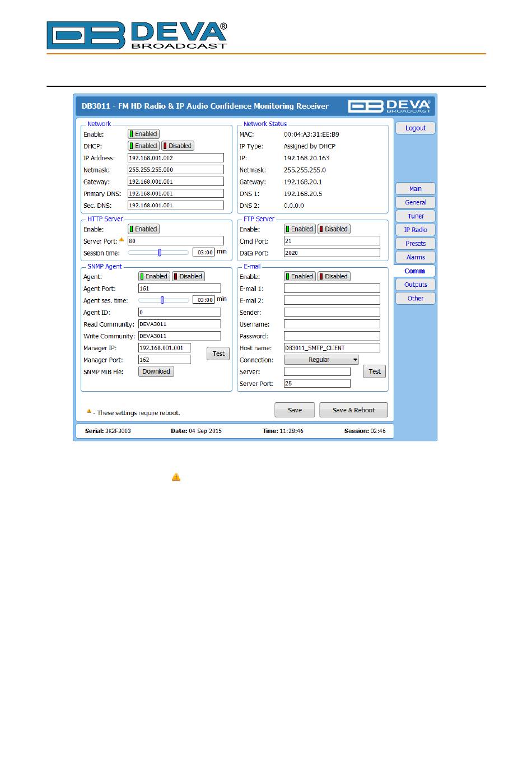The image size is (532, 758).
Task: Disable E-mail notifications
Action: (x=334, y=276)
